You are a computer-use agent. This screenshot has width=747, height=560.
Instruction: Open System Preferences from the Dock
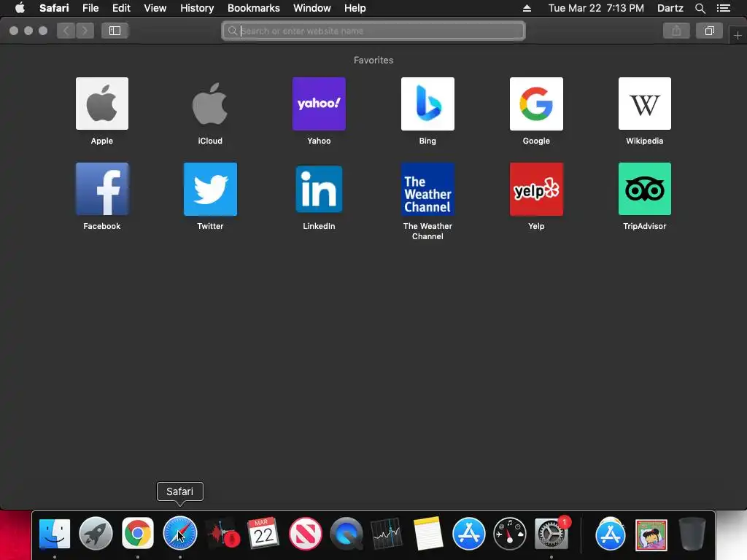coord(551,533)
